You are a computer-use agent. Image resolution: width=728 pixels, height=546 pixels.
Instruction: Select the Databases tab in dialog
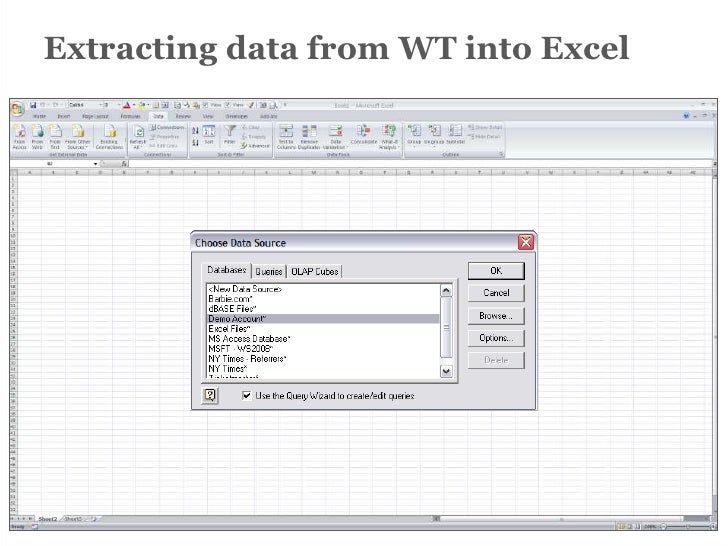tap(227, 270)
